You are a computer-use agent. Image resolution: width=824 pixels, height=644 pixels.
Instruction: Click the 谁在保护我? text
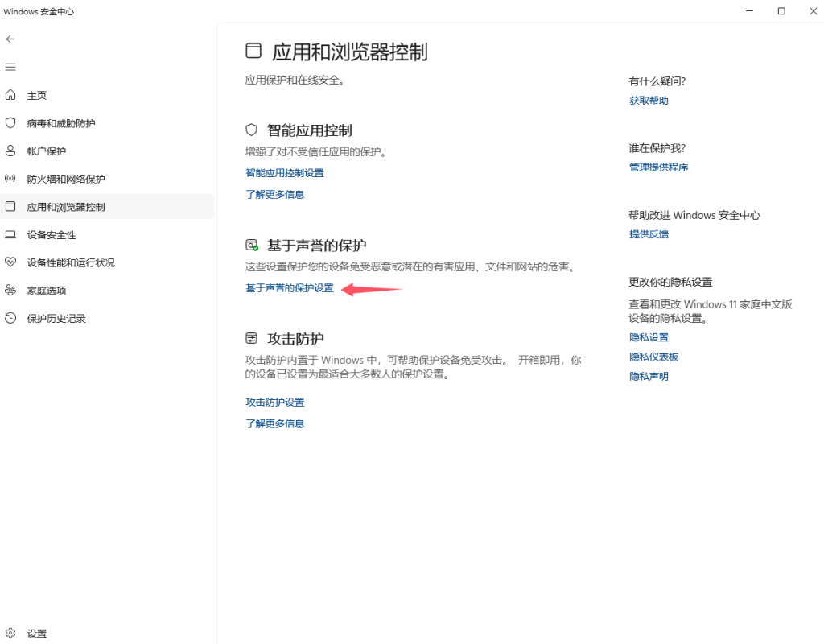[657, 148]
